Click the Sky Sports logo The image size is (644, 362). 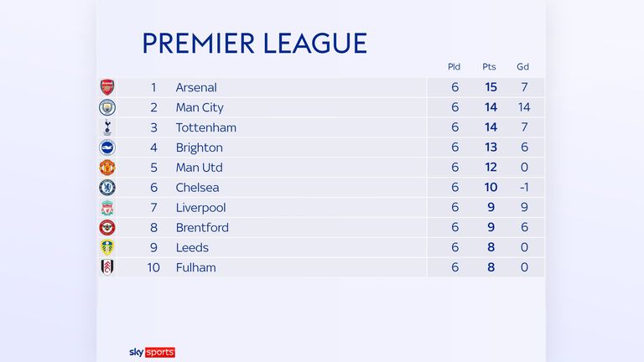pos(152,352)
